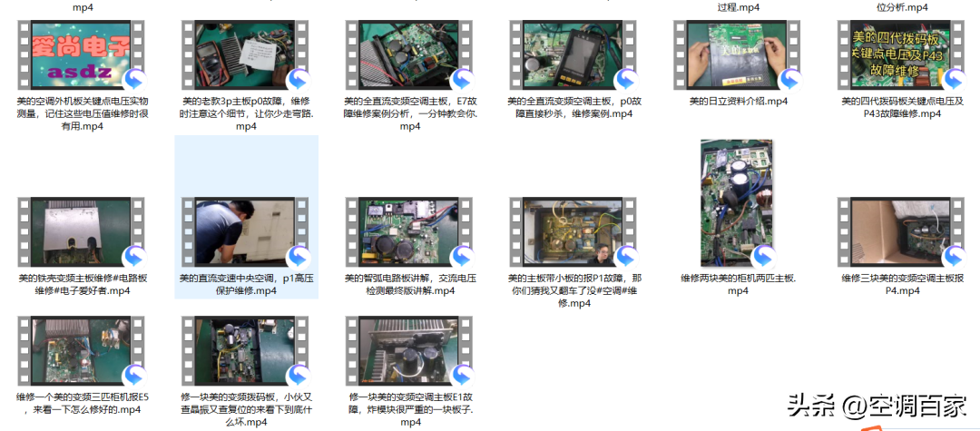Click player badge icon on p1高压保护 thumbnail
Image resolution: width=980 pixels, height=431 pixels.
click(x=299, y=258)
